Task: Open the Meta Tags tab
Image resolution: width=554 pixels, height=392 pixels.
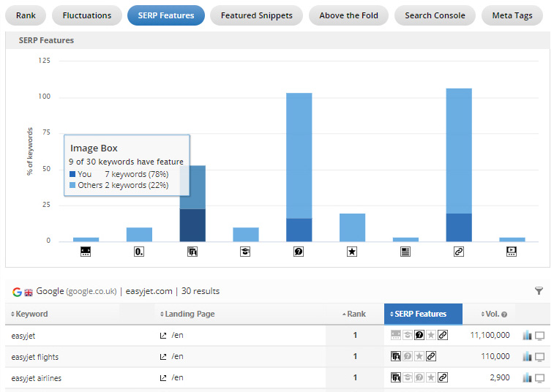Action: coord(512,15)
